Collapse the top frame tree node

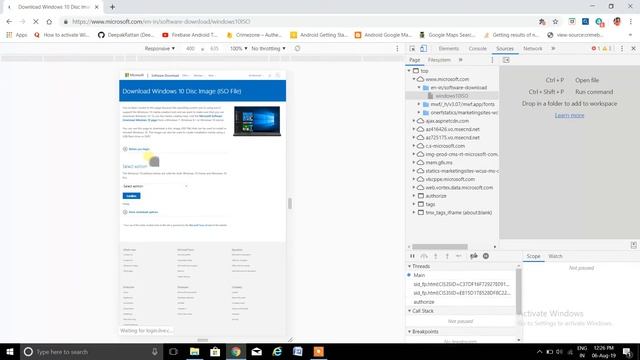click(x=409, y=71)
